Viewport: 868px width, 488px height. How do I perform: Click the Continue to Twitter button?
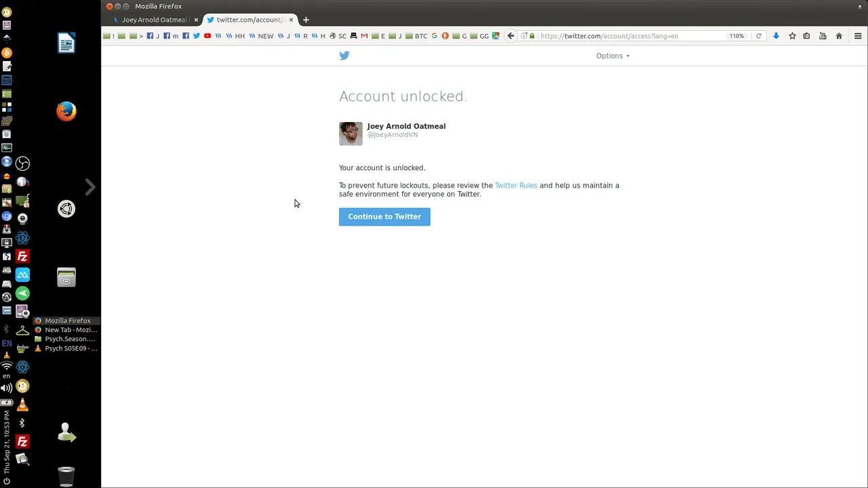pos(384,216)
